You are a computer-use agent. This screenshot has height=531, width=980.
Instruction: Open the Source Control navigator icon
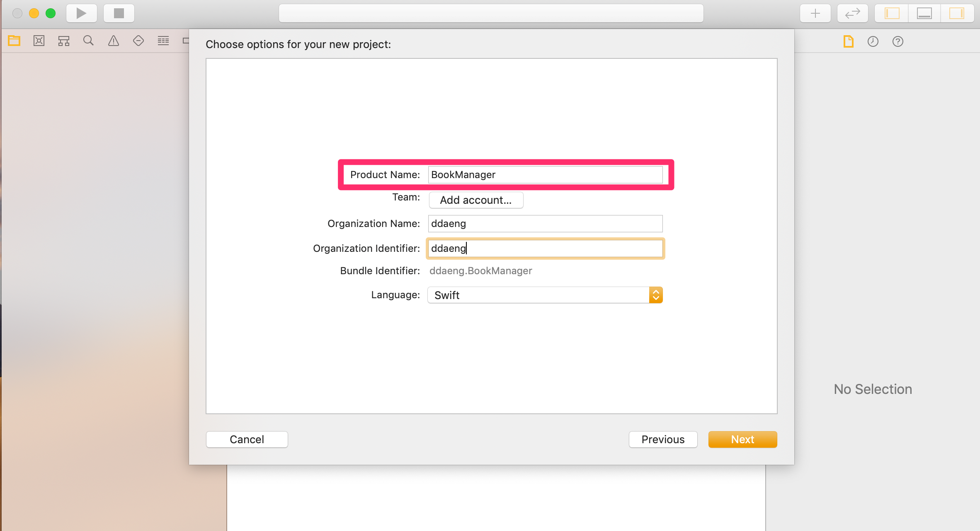(x=39, y=41)
